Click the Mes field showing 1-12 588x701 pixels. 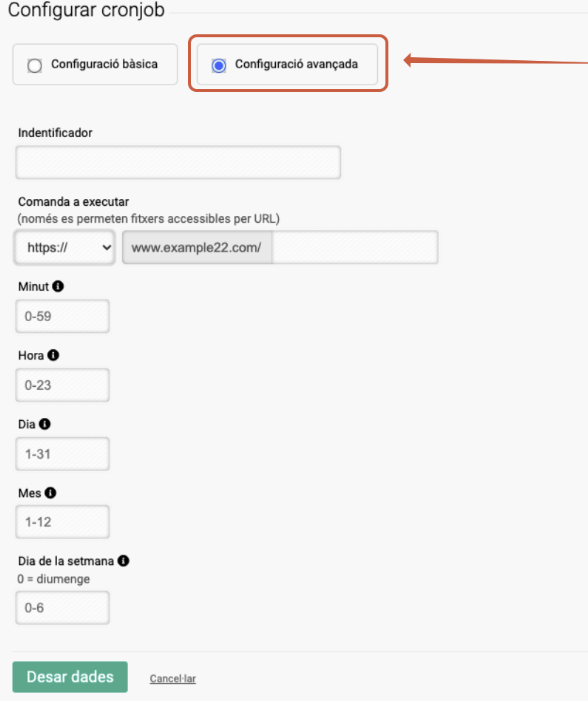click(63, 522)
